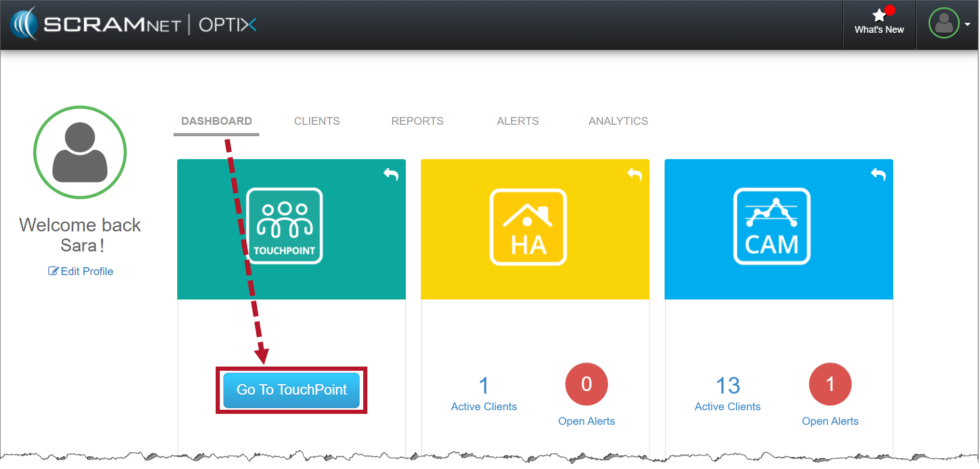980x469 pixels.
Task: Open CAM's 13 Active Clients link
Action: coord(727,394)
